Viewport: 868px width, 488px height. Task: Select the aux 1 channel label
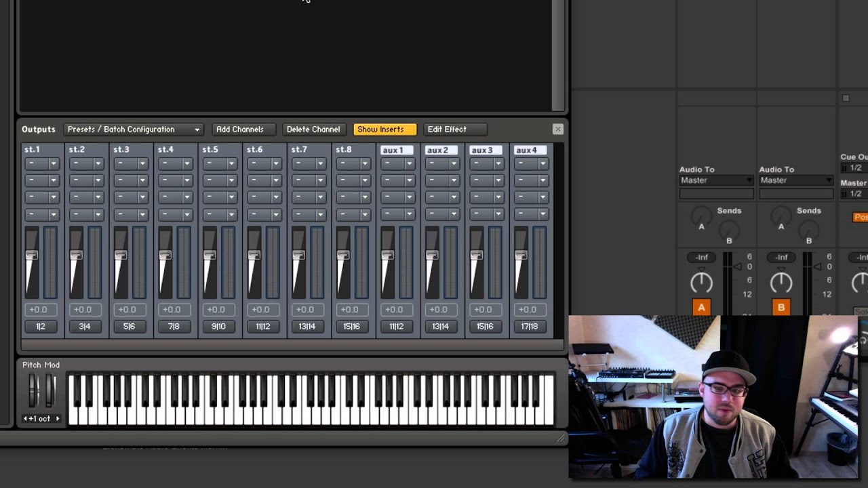(x=397, y=150)
